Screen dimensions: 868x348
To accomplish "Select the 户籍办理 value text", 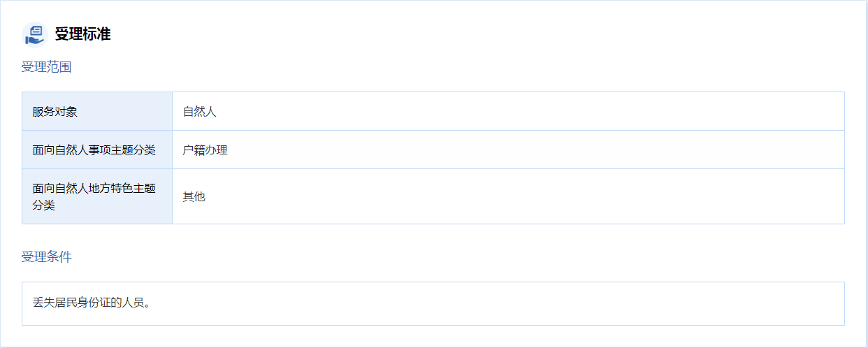I will 205,150.
